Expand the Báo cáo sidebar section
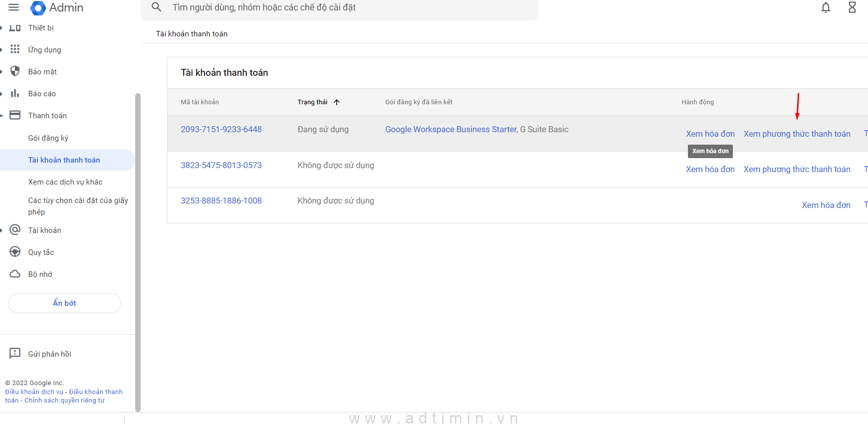Screen dimensions: 868x424 (x=1, y=93)
